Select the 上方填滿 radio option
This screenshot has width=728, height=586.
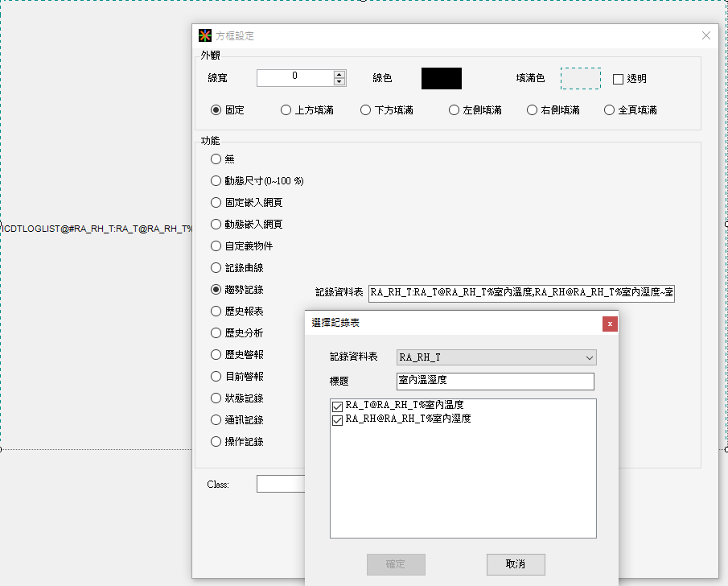click(x=286, y=110)
